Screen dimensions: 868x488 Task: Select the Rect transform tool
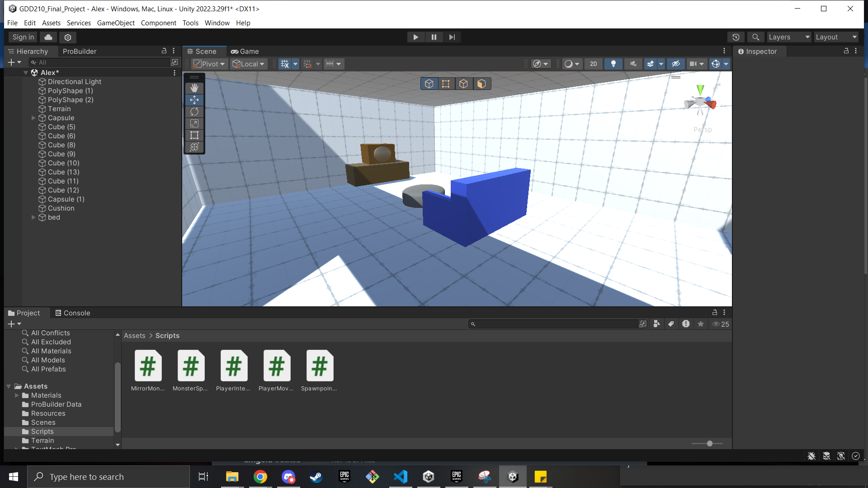point(194,135)
